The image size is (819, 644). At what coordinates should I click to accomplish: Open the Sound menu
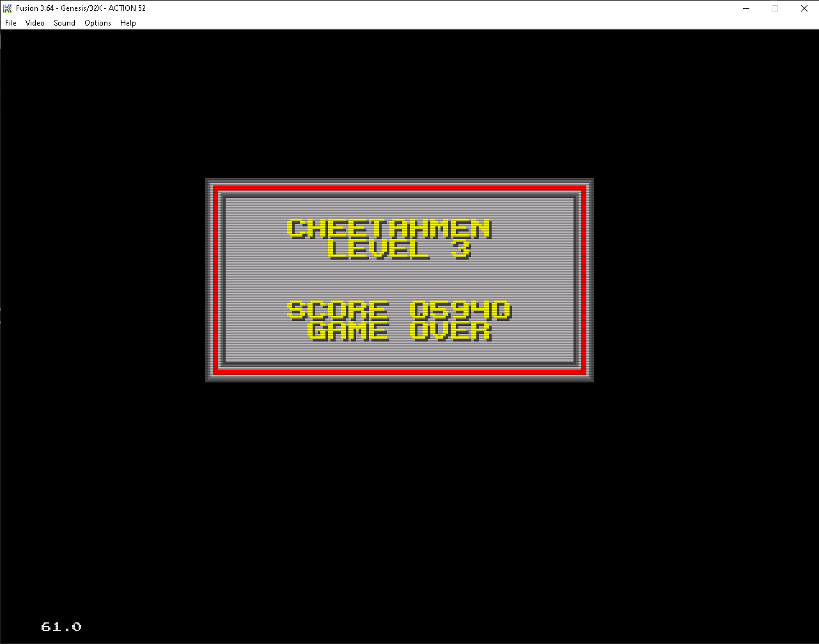click(x=65, y=23)
